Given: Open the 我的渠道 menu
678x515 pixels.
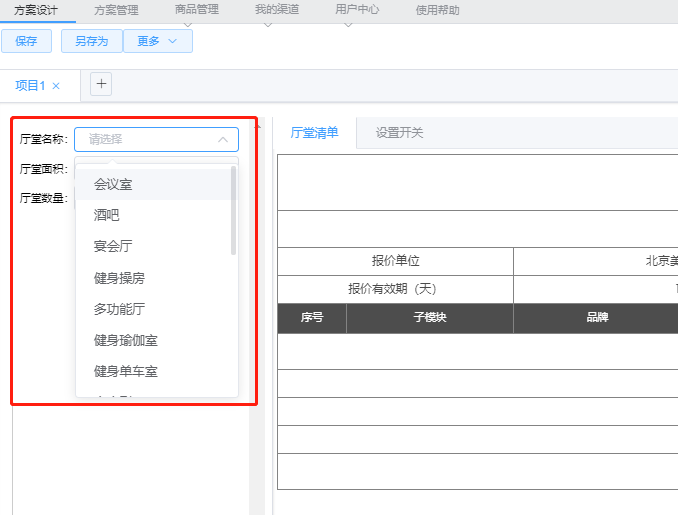Looking at the screenshot, I should [276, 10].
